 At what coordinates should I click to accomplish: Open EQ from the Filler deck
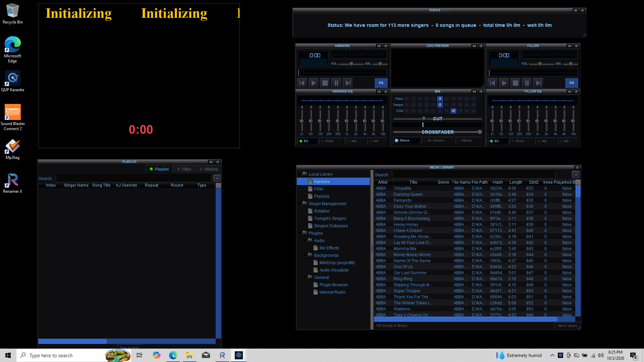pyautogui.click(x=572, y=83)
